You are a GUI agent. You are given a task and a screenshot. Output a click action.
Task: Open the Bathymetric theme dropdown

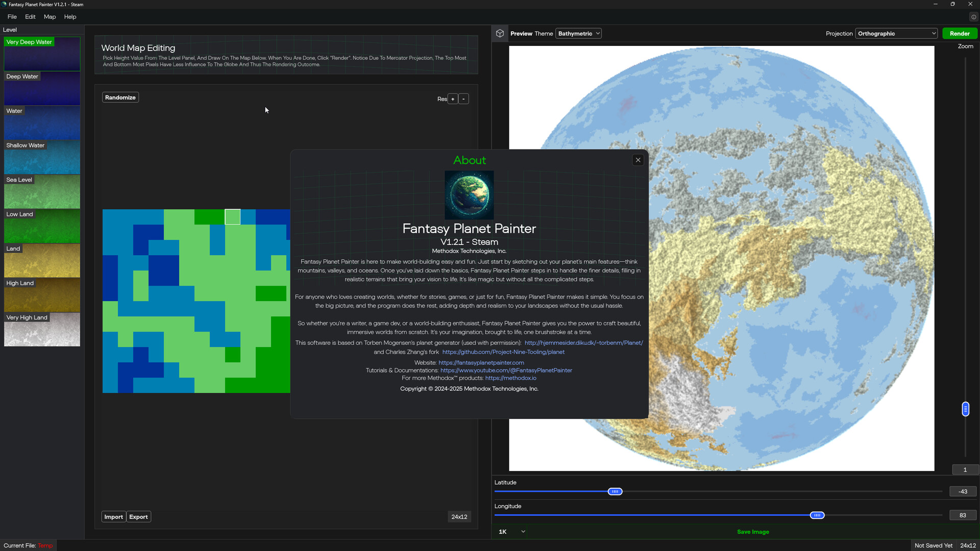578,33
